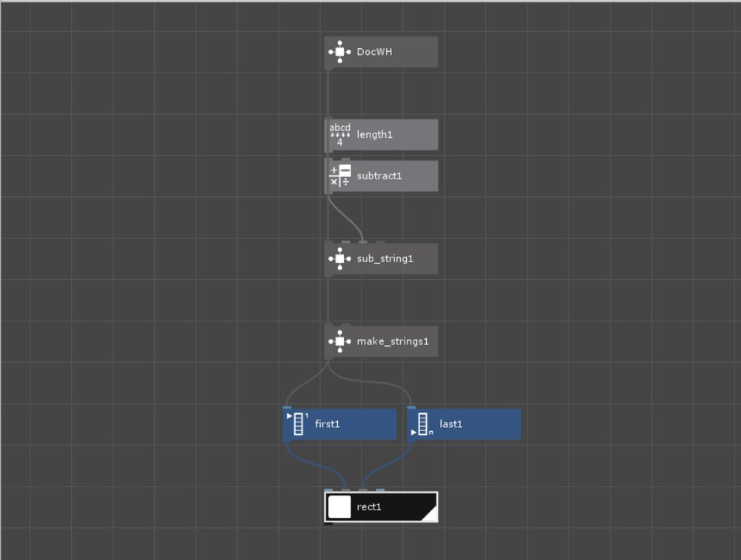
Task: Click the rightmost input port atop rect1
Action: coord(380,490)
